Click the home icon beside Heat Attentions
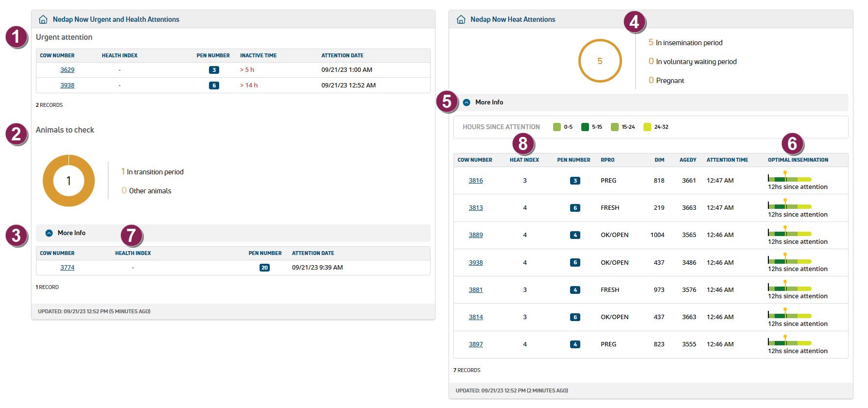 (461, 19)
